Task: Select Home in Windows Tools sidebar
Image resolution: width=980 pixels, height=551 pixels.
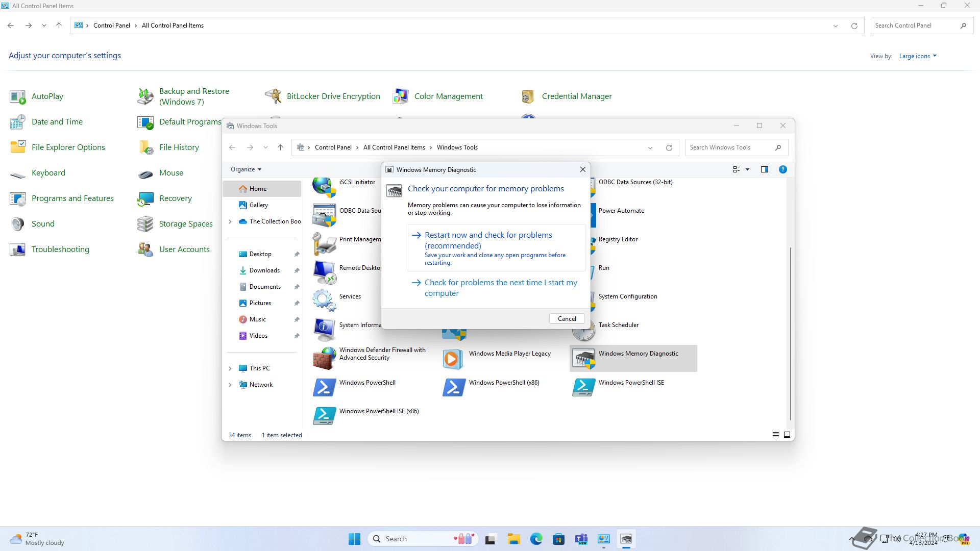Action: (262, 189)
